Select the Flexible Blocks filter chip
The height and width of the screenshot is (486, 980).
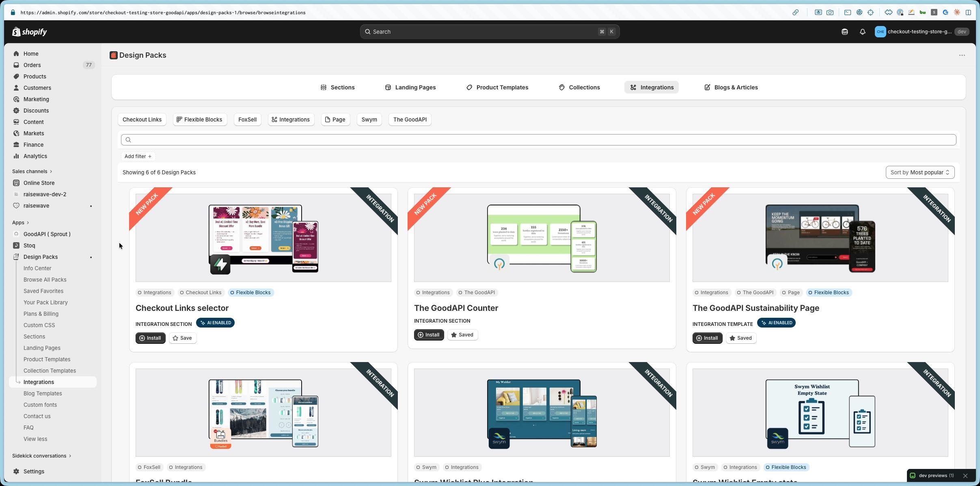point(199,119)
